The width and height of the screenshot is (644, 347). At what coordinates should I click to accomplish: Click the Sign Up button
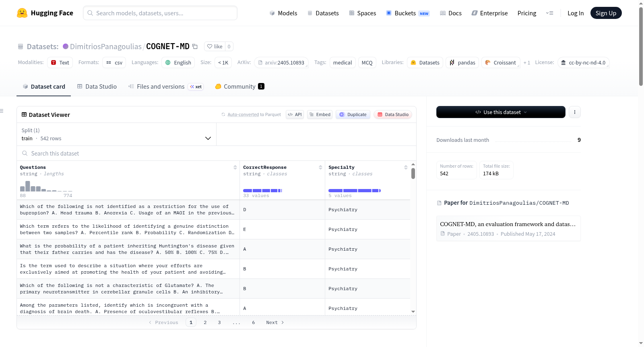[x=606, y=13]
